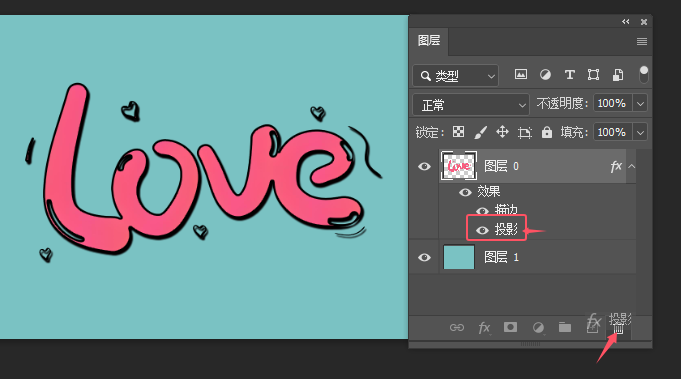Screen dimensions: 681x379
Task: Filter by type layers T icon
Action: [569, 75]
